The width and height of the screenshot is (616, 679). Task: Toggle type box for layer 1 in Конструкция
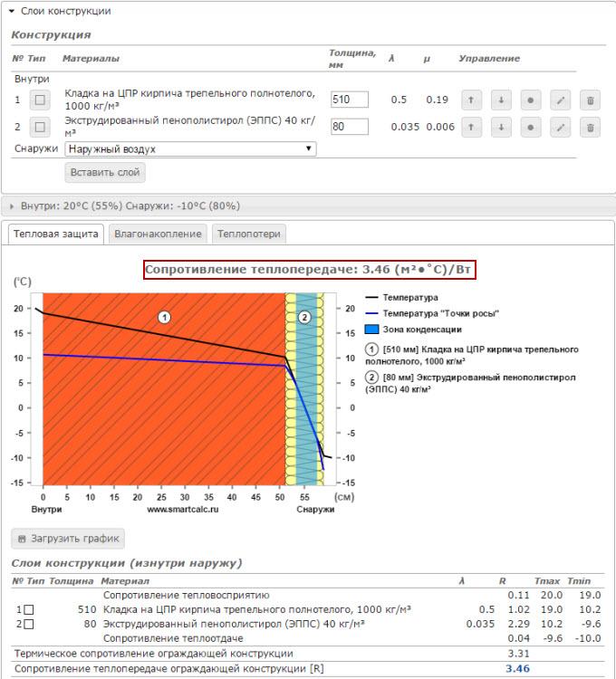coord(40,100)
